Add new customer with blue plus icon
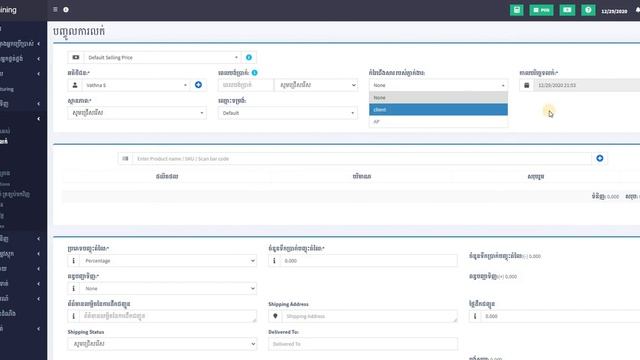This screenshot has height=360, width=640. pos(198,85)
